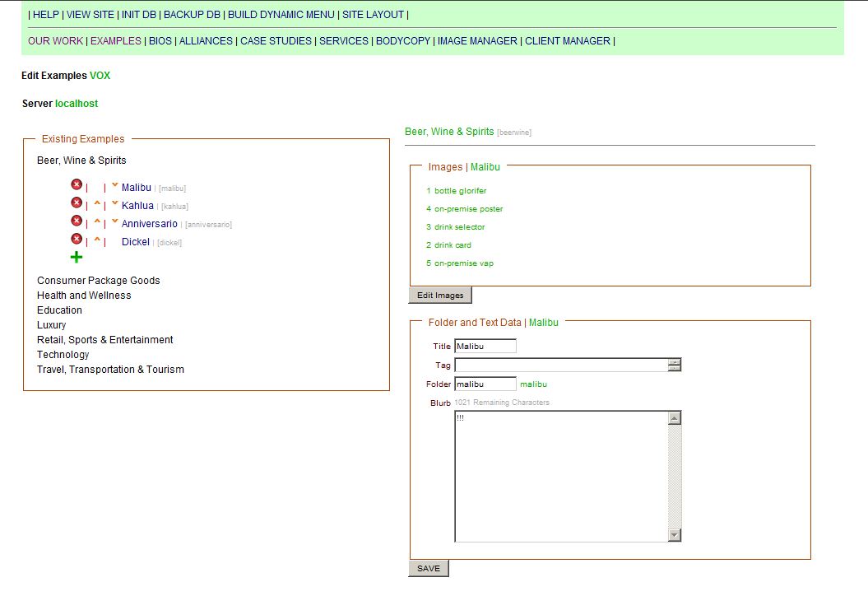Go to ALLIANCES section
This screenshot has height=610, width=868.
coord(206,41)
